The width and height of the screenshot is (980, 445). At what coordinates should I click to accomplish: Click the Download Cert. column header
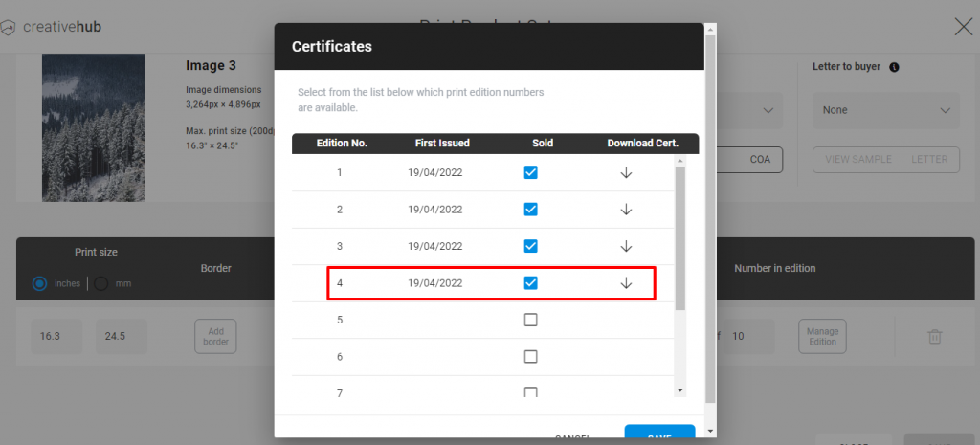coord(642,144)
